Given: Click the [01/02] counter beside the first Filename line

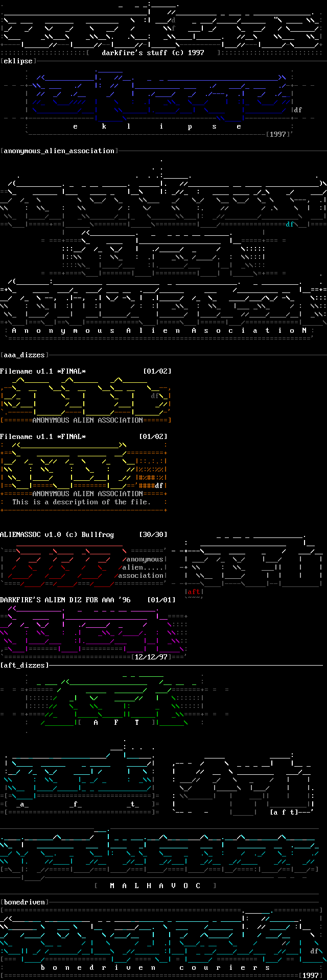Looking at the screenshot, I should pyautogui.click(x=157, y=371).
